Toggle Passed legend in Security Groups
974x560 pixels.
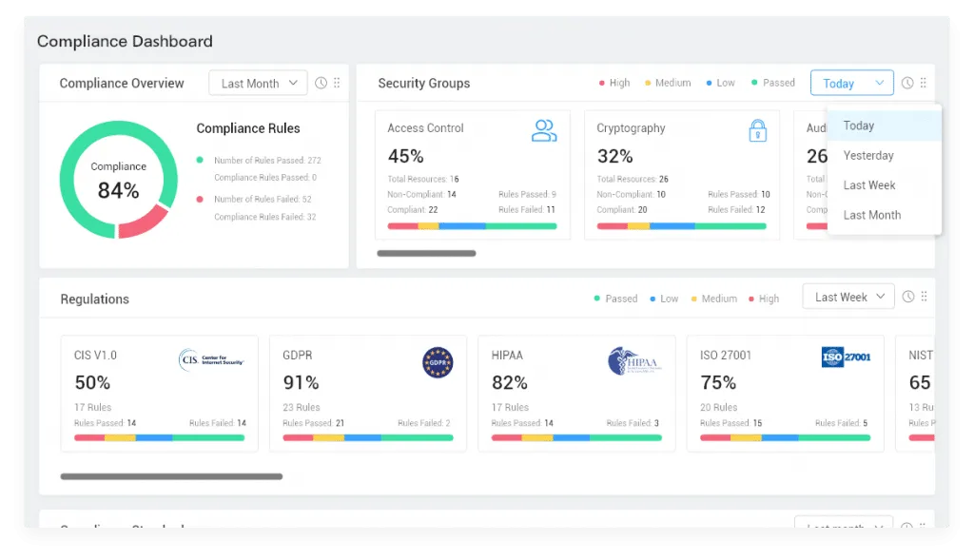point(772,83)
